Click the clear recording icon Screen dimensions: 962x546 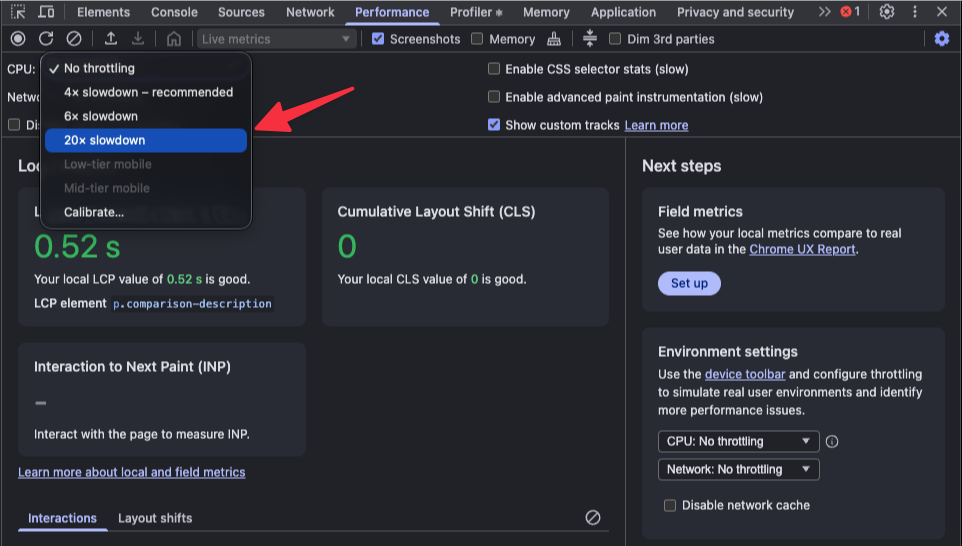click(x=74, y=39)
